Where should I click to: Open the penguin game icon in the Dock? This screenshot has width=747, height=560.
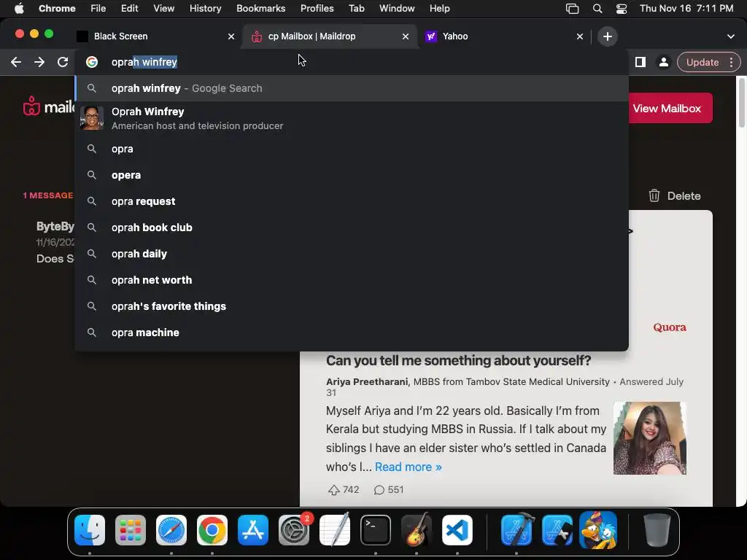(x=598, y=530)
